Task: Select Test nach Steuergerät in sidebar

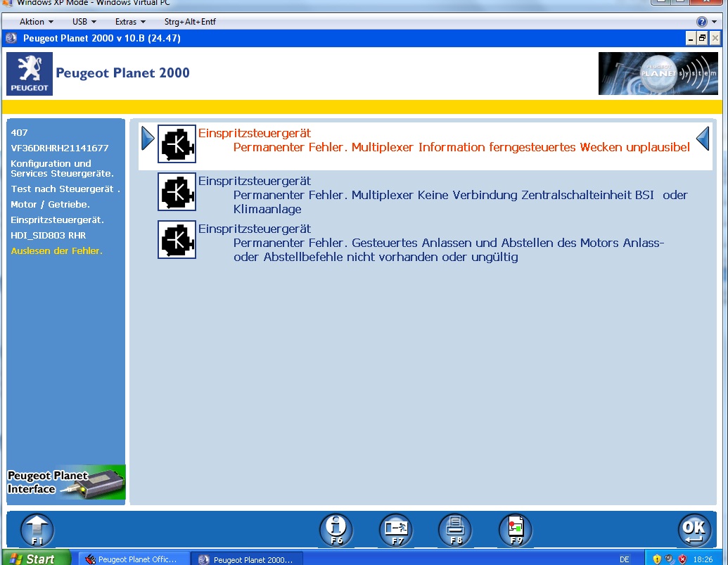Action: coord(65,189)
